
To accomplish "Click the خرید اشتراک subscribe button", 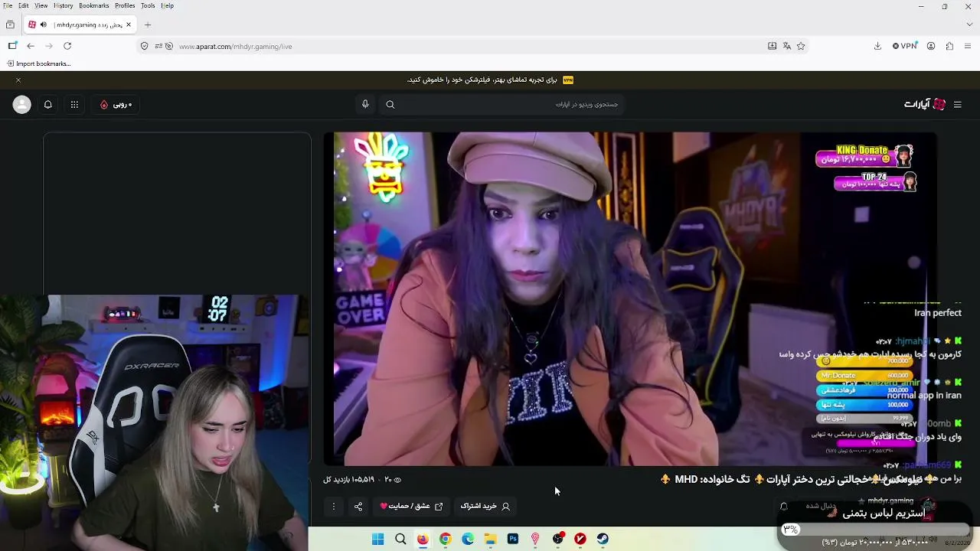I will (x=485, y=506).
